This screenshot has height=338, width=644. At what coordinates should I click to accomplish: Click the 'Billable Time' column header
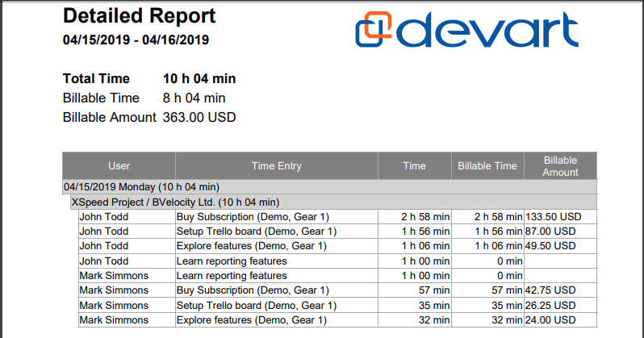coord(487,166)
